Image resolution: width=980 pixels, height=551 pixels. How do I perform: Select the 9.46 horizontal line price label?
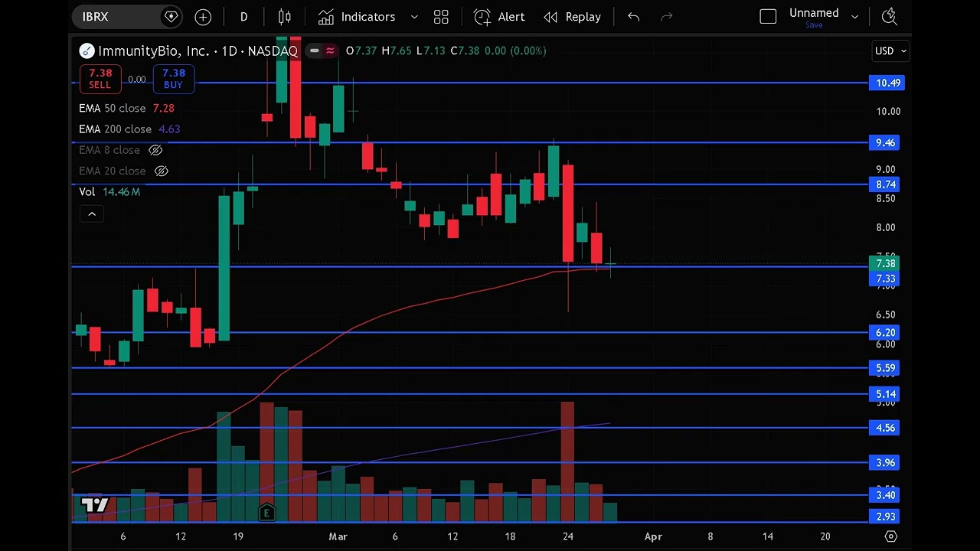point(884,142)
